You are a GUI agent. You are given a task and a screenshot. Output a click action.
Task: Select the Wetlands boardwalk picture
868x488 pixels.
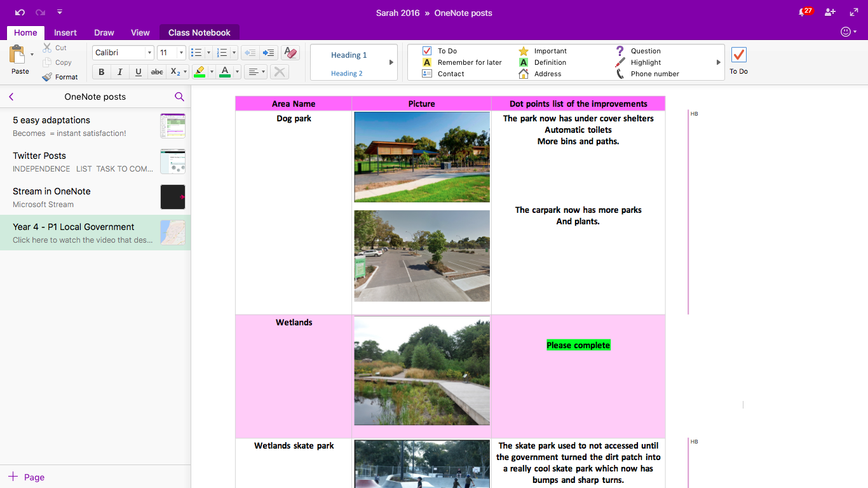[x=422, y=371]
